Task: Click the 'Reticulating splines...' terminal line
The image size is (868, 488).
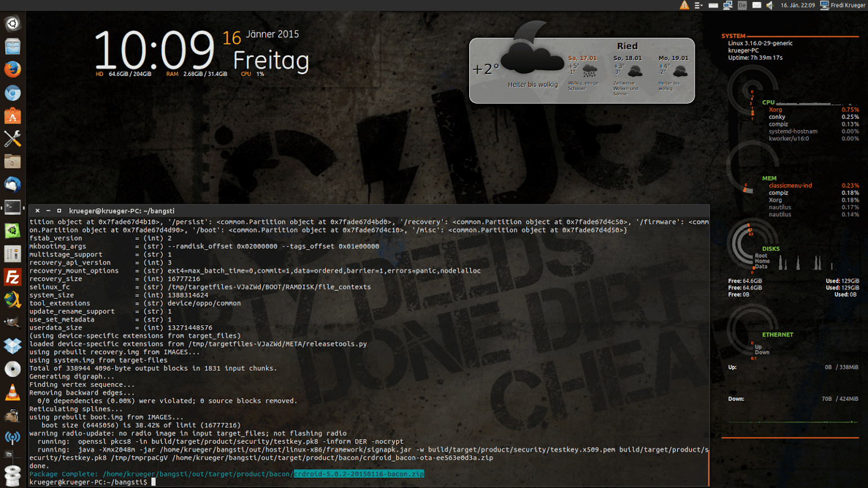Action: pyautogui.click(x=76, y=409)
